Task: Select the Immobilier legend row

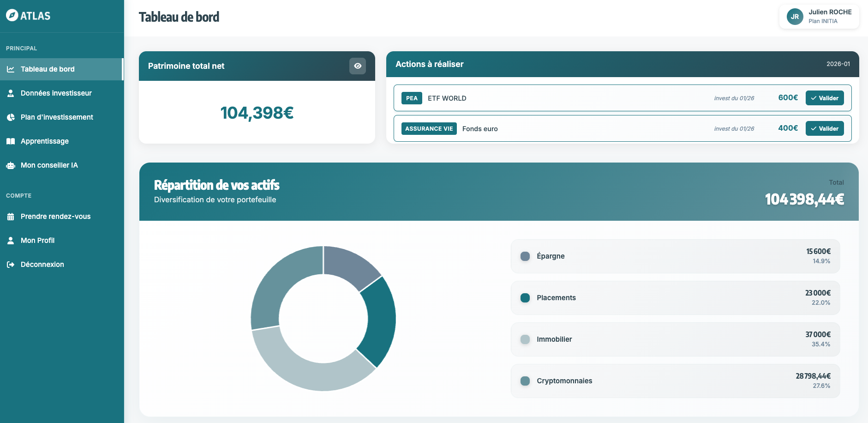Action: point(675,339)
